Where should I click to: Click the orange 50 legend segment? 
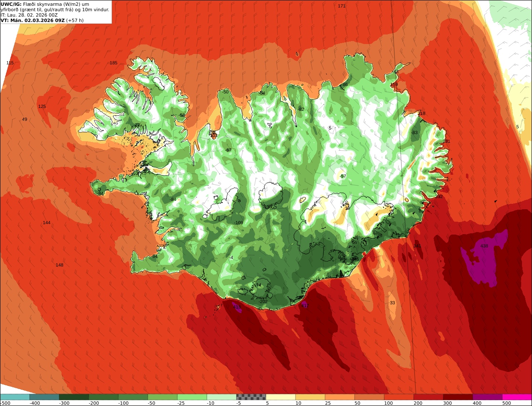(x=369, y=397)
